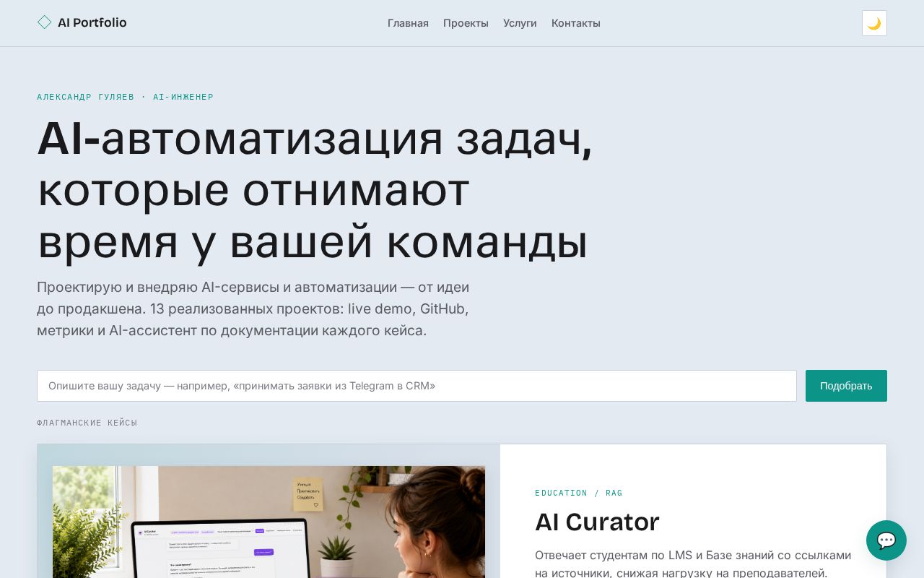Open the chat bubble widget icon
Viewport: 924px width, 578px height.
click(x=886, y=540)
